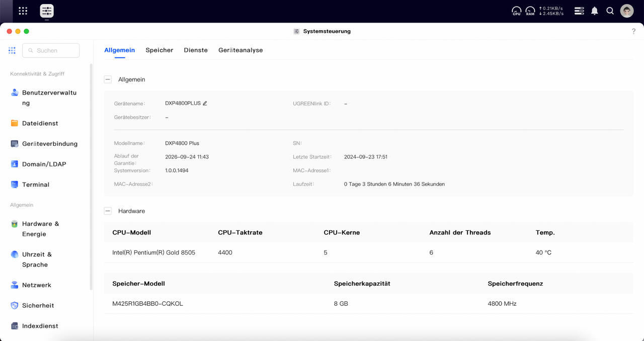Collapse the Hardware section with minus box
This screenshot has width=644, height=341.
click(x=108, y=211)
